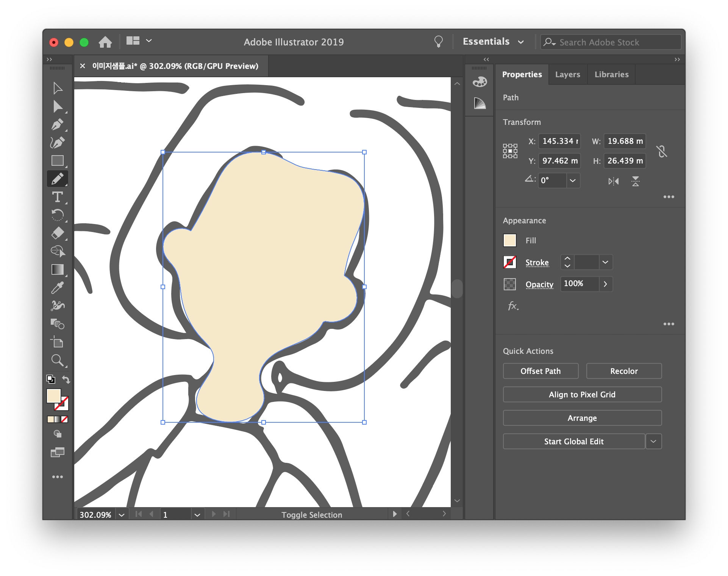The height and width of the screenshot is (576, 728).
Task: Select the Gradient tool
Action: [x=57, y=269]
